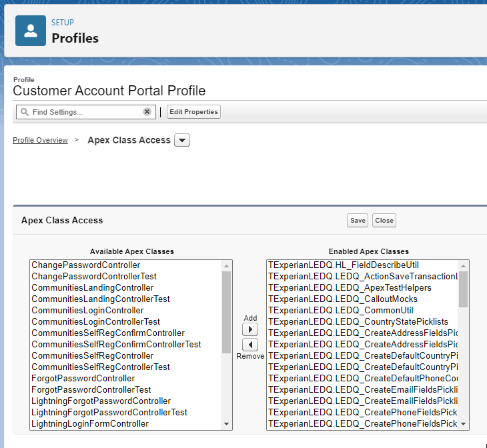Select TExperianLEDQ.LEDQ_CommonUtil
This screenshot has height=448, width=487.
[x=362, y=311]
